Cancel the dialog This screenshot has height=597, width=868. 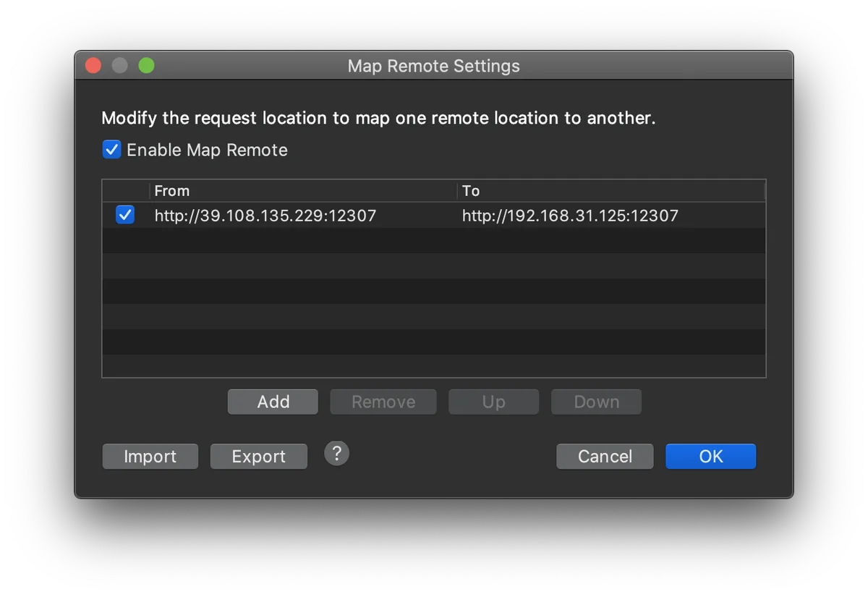pos(605,457)
